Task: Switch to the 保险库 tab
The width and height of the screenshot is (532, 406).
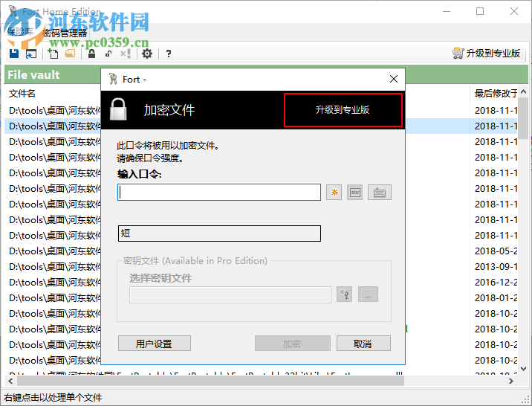Action: coord(21,32)
